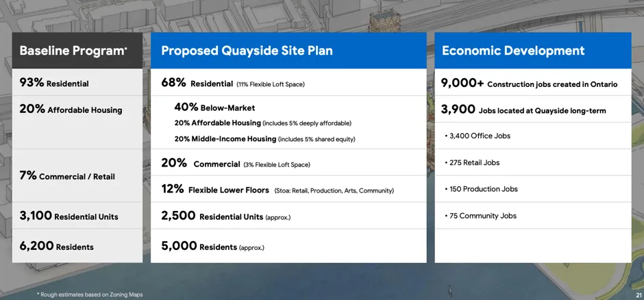Select the '6,200 Residents' row
Image resolution: width=644 pixels, height=300 pixels.
77,246
